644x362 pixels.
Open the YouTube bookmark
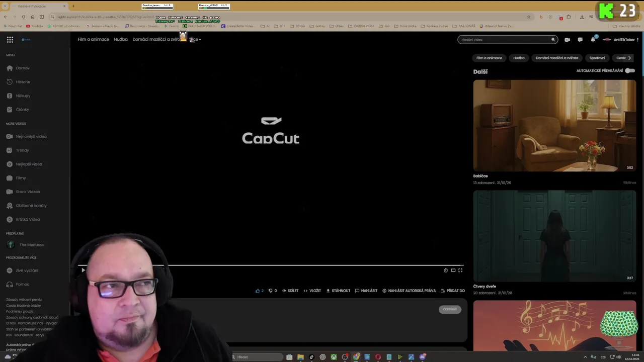click(35, 26)
